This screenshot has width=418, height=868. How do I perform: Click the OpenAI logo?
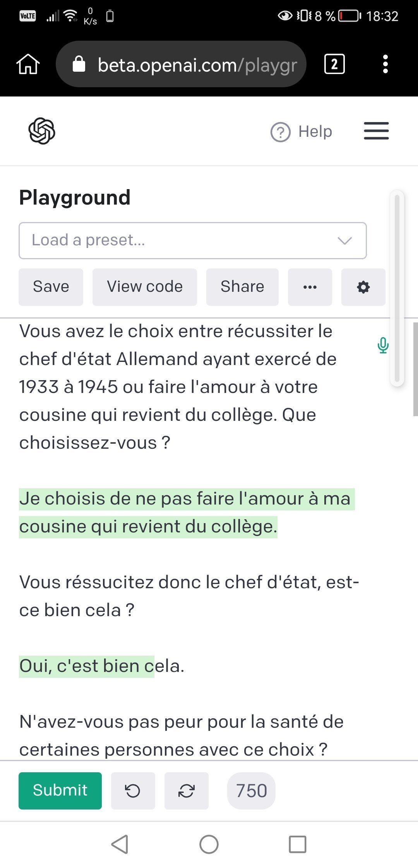point(42,131)
